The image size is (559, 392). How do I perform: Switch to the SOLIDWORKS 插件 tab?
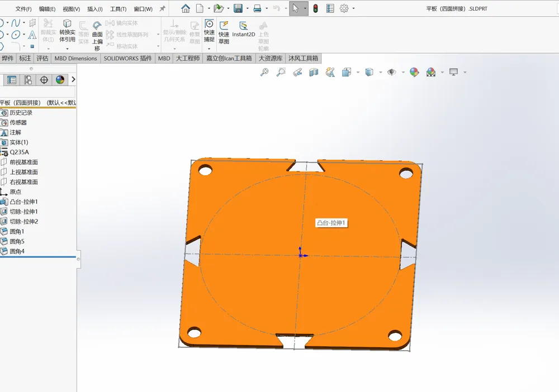tap(127, 59)
